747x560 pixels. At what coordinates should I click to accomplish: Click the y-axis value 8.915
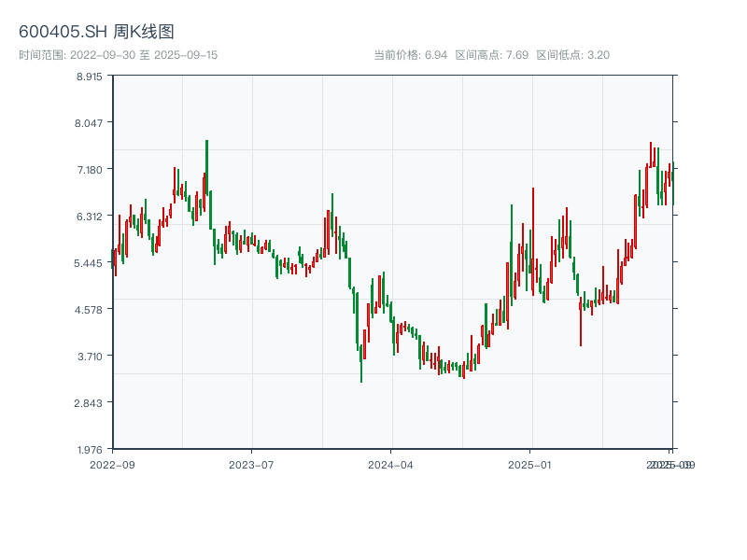tap(90, 77)
